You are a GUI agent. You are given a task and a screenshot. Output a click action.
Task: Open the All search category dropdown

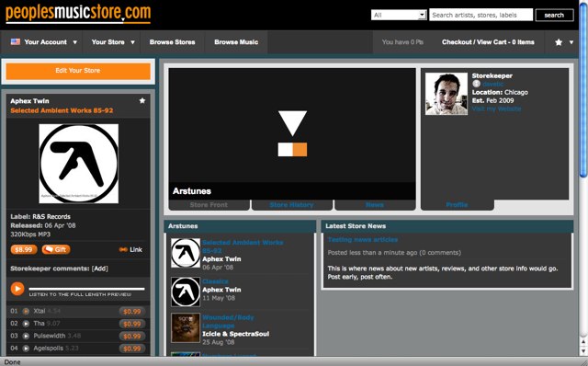tap(399, 15)
